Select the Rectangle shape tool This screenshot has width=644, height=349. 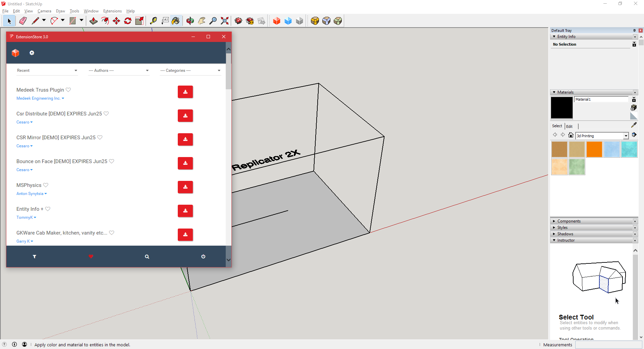pos(72,21)
